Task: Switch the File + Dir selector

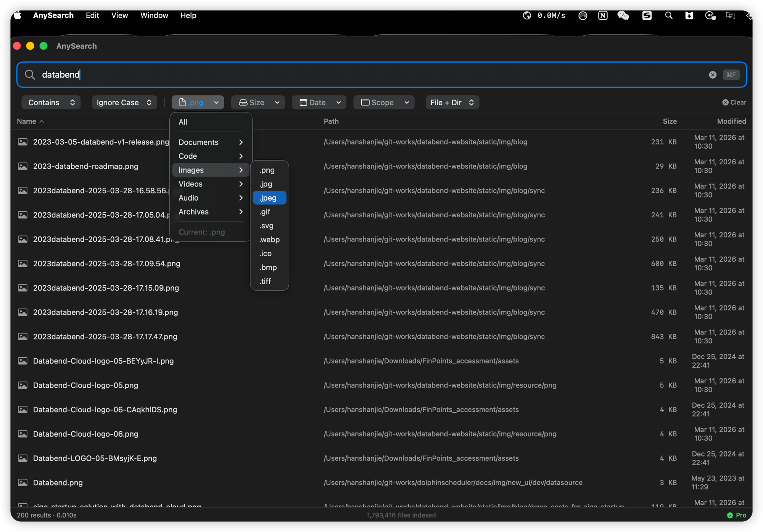Action: point(452,103)
